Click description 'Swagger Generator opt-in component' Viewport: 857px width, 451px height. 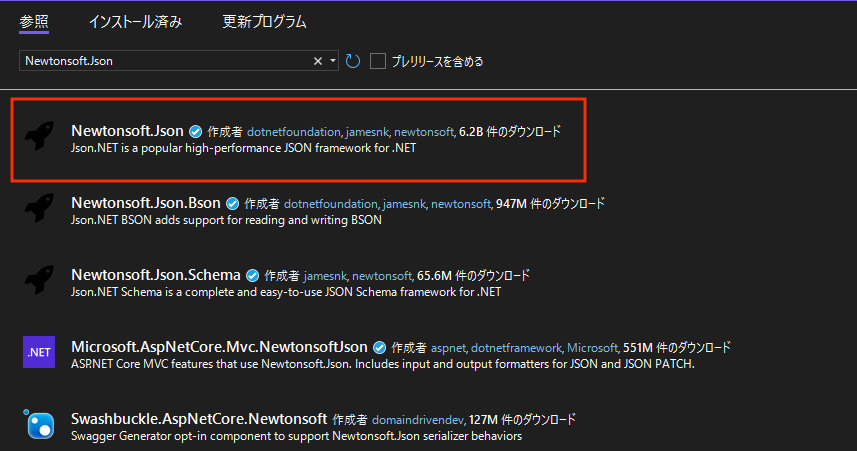click(297, 436)
